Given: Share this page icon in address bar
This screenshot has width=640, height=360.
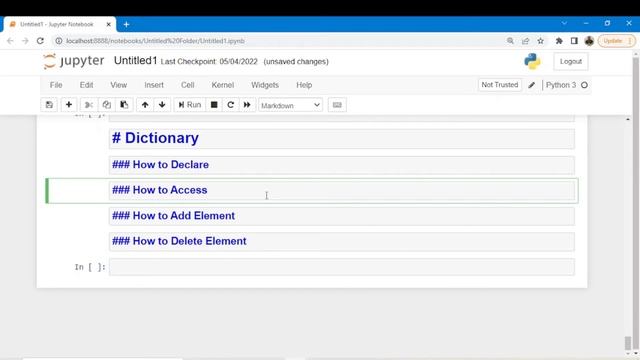Looking at the screenshot, I should coord(525,41).
